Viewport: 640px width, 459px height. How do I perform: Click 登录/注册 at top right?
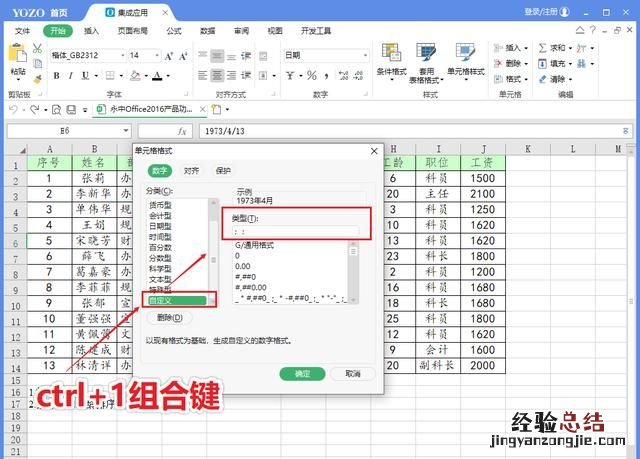(x=541, y=12)
